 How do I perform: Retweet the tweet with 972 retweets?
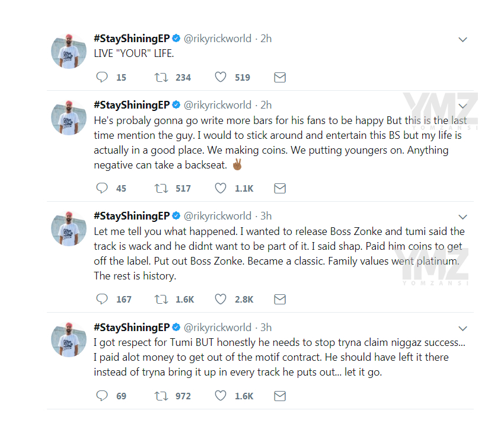161,396
